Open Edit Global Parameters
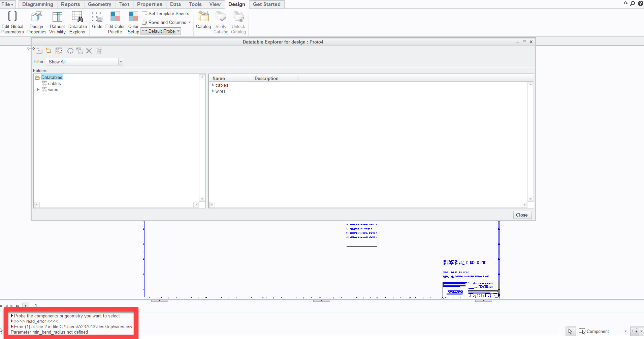 12,23
